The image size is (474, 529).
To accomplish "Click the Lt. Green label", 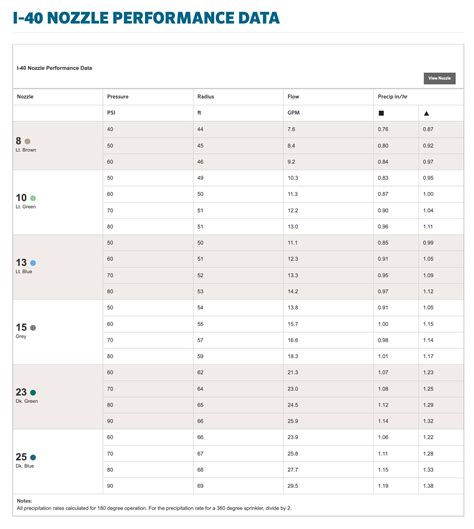I will [x=26, y=207].
